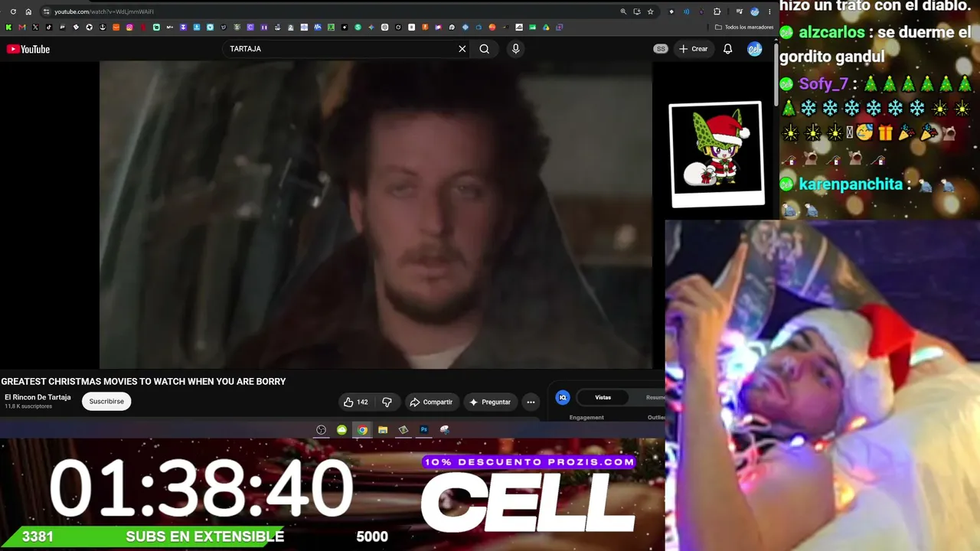Click the vidIQ logo icon
The image size is (980, 551).
(x=563, y=397)
